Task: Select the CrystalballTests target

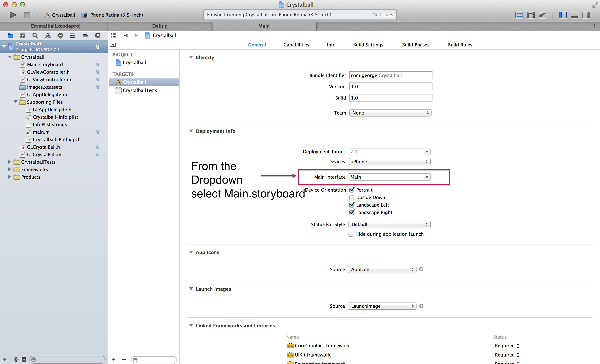Action: [140, 90]
